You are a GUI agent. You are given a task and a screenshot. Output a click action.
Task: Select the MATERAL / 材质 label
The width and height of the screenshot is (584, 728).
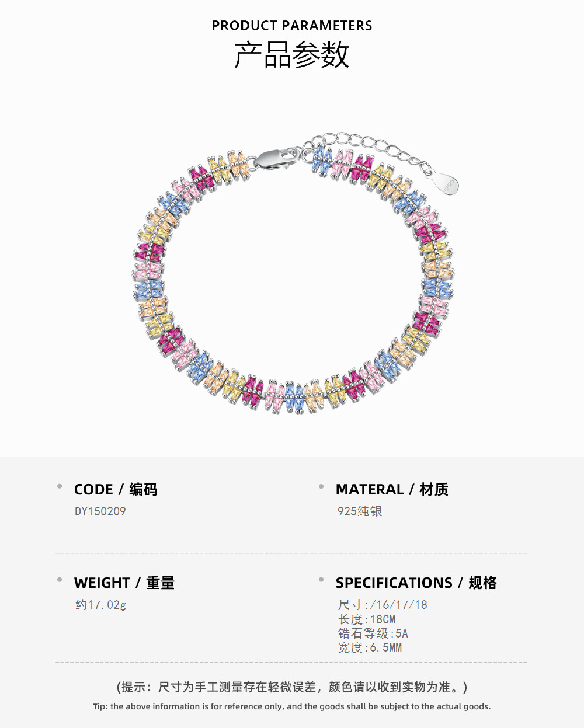pos(392,489)
